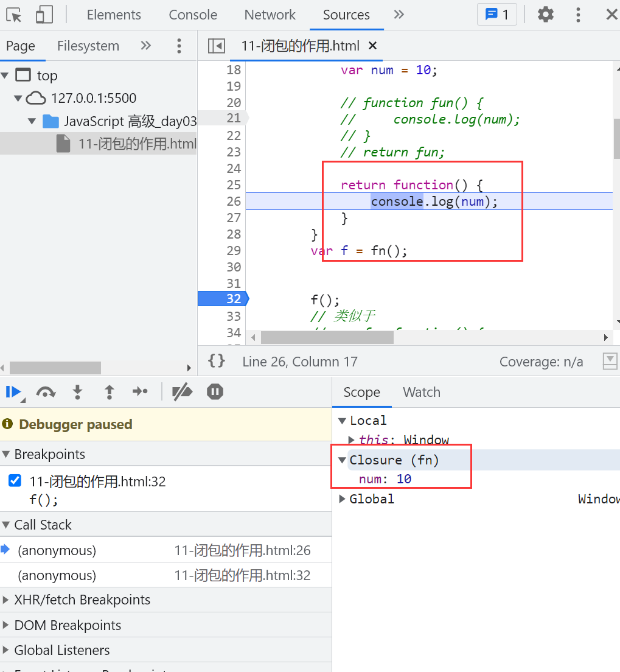620x672 pixels.
Task: Resume script execution
Action: pyautogui.click(x=13, y=392)
